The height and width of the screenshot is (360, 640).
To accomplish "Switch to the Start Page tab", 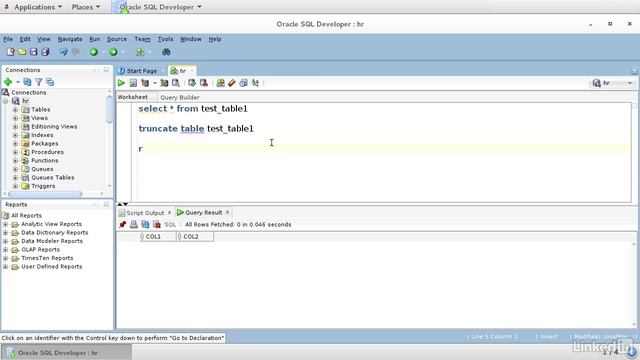I will [x=141, y=71].
